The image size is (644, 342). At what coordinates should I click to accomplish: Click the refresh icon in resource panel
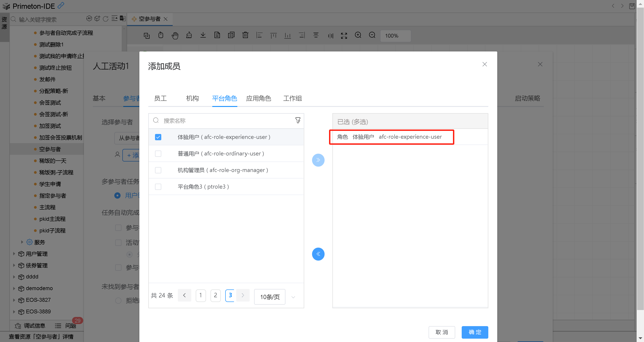(106, 19)
